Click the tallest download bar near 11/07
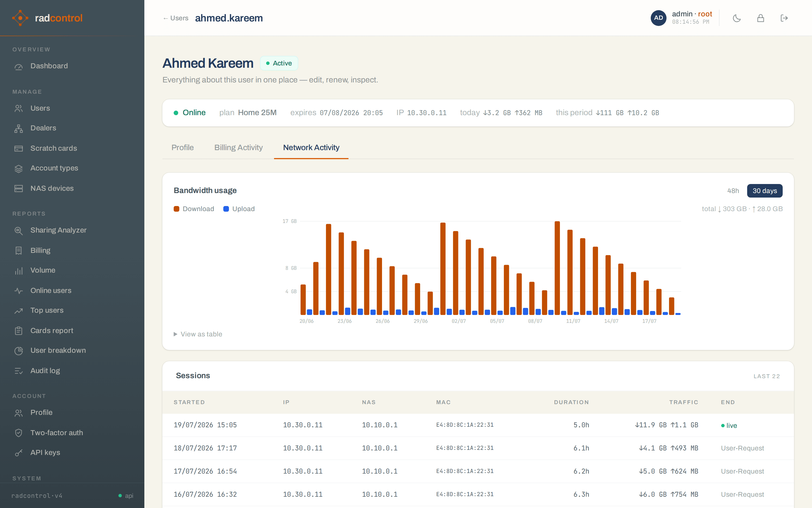The width and height of the screenshot is (812, 508). pos(557,268)
